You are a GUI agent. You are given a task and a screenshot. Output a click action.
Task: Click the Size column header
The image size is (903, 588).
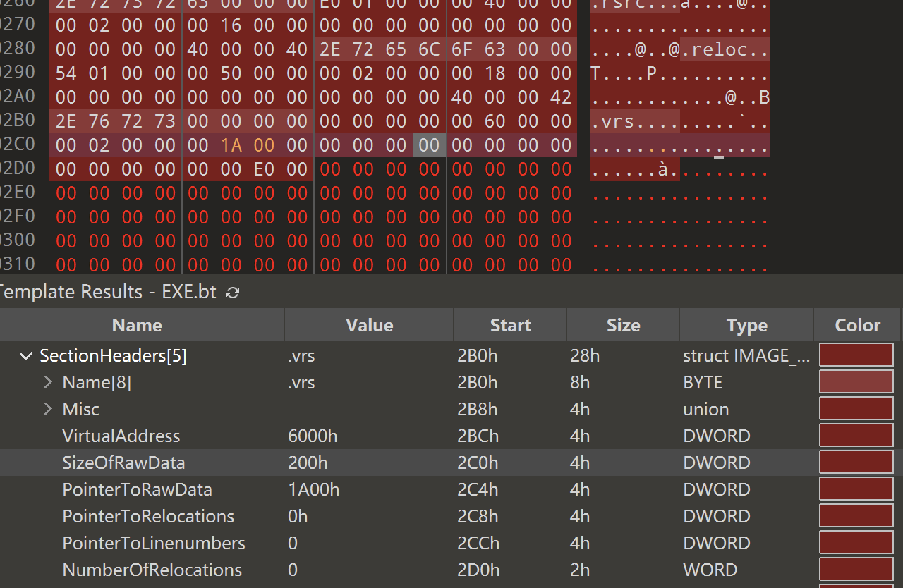[x=623, y=325]
